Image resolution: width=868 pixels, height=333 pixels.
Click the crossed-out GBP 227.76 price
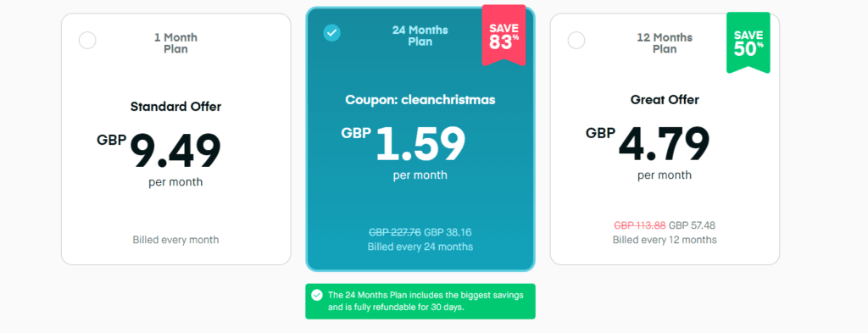pos(395,233)
